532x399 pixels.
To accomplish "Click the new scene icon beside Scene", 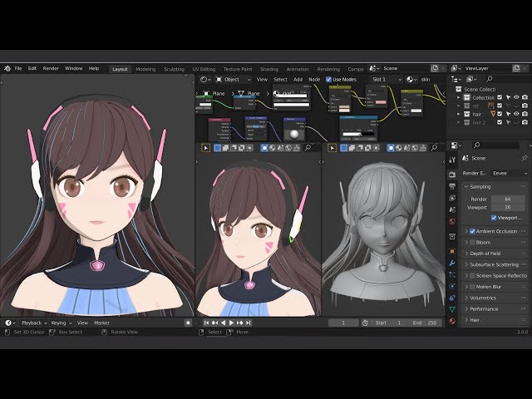I will (x=435, y=68).
